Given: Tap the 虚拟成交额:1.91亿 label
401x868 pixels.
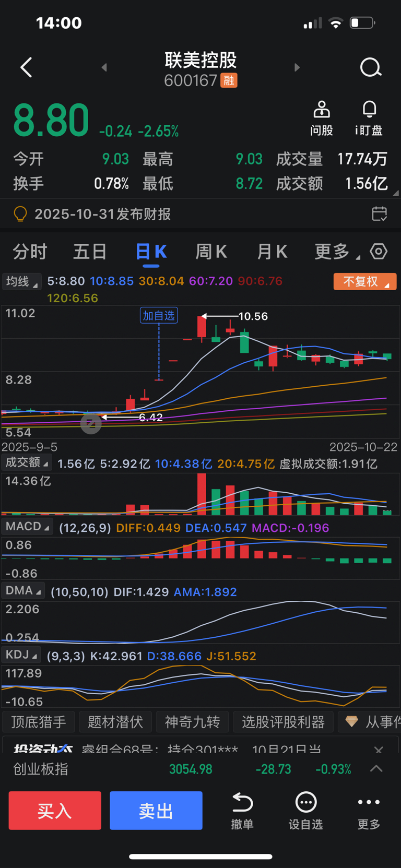Looking at the screenshot, I should coord(328,464).
